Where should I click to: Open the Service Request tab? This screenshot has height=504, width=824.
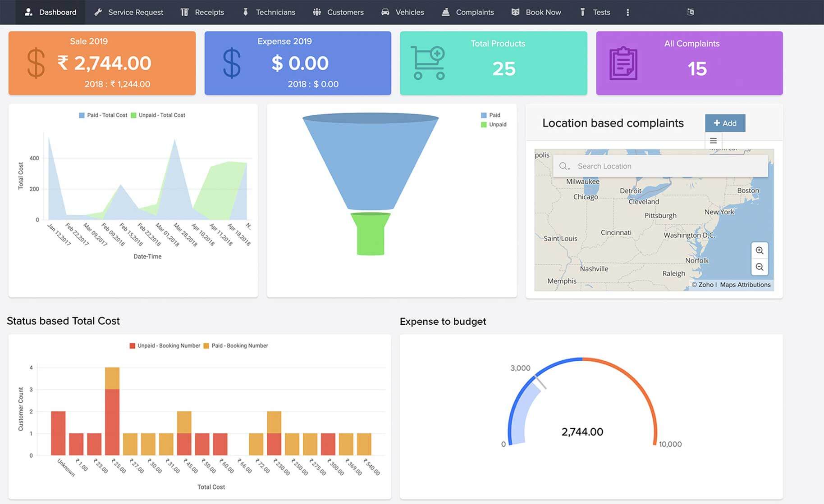pos(129,12)
